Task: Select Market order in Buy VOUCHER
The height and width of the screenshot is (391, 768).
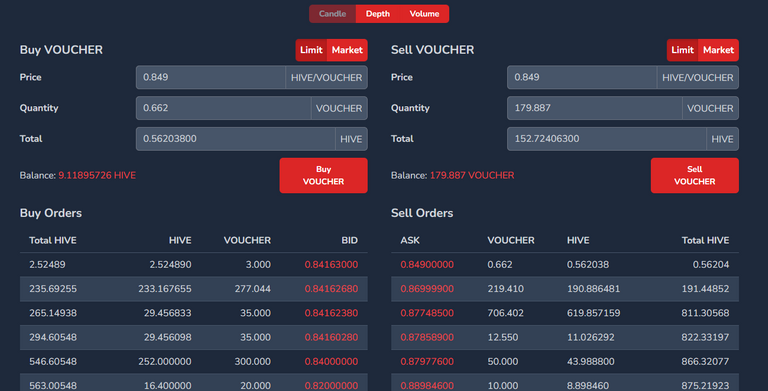Action: pyautogui.click(x=347, y=50)
